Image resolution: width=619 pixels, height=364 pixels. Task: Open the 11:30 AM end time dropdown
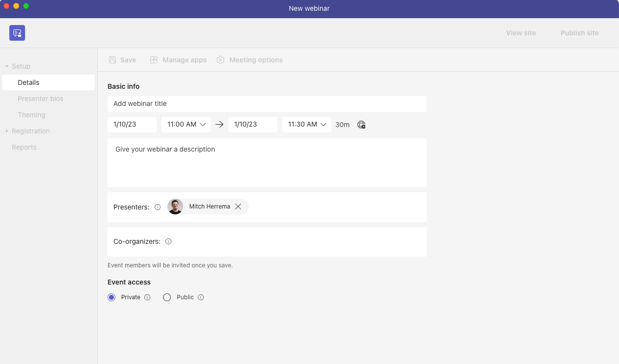[x=307, y=125]
